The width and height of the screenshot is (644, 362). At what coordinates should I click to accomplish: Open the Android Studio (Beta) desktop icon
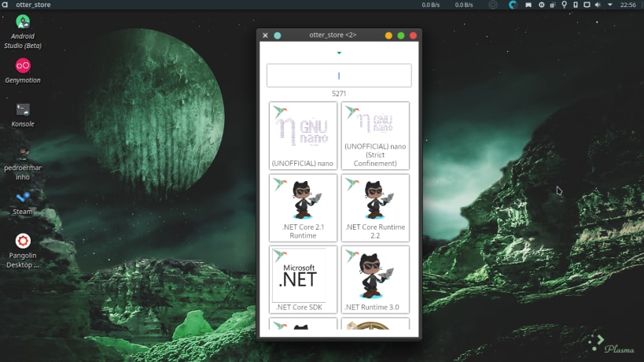pos(23,31)
